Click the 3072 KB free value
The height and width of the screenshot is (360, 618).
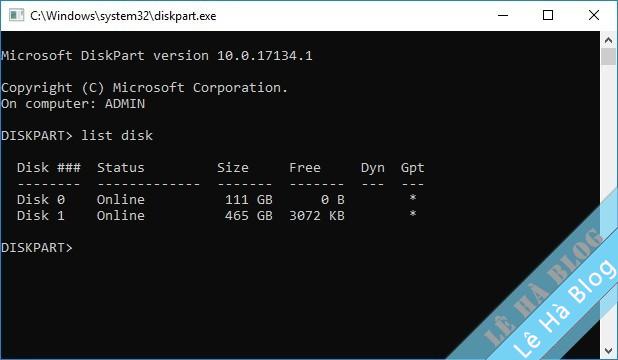pos(317,216)
